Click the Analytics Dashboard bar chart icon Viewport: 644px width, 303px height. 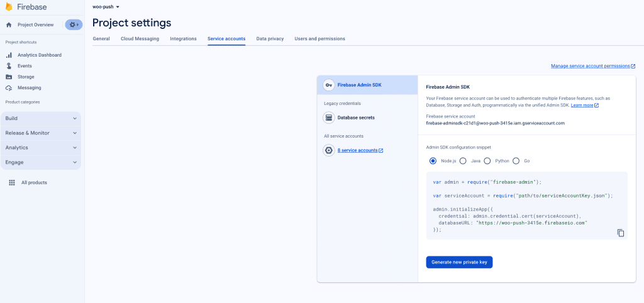pyautogui.click(x=9, y=55)
